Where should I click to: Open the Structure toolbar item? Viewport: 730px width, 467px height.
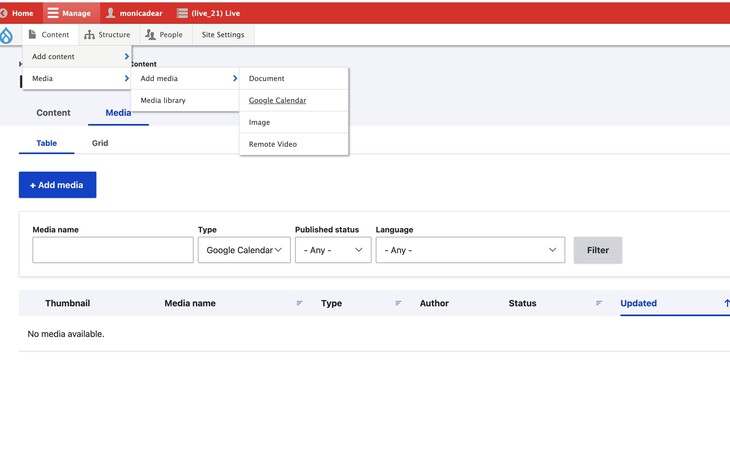click(107, 35)
